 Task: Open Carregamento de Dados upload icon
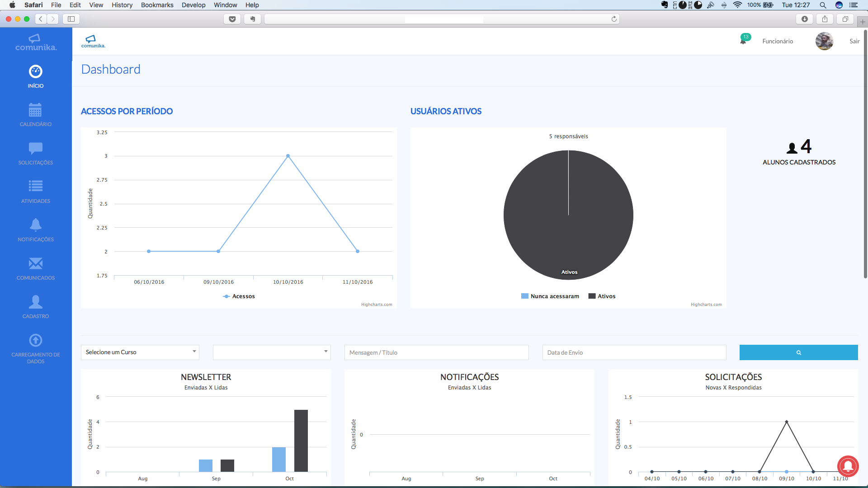coord(35,340)
